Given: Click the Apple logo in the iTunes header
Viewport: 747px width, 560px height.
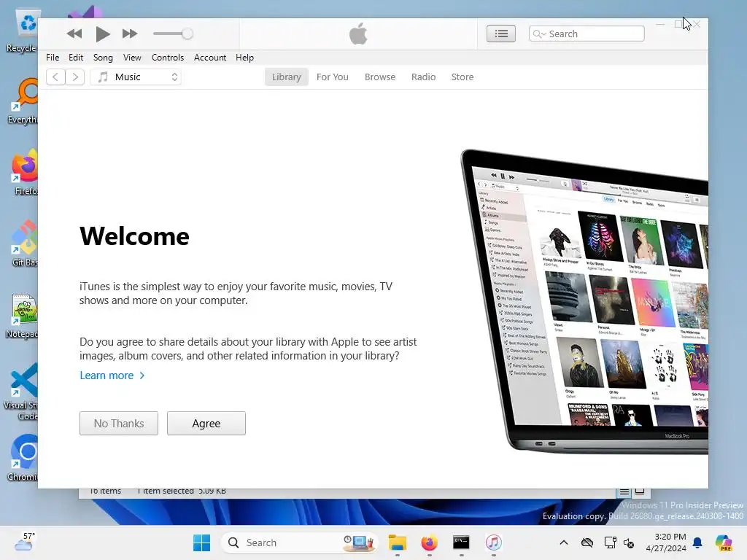Looking at the screenshot, I should (358, 34).
